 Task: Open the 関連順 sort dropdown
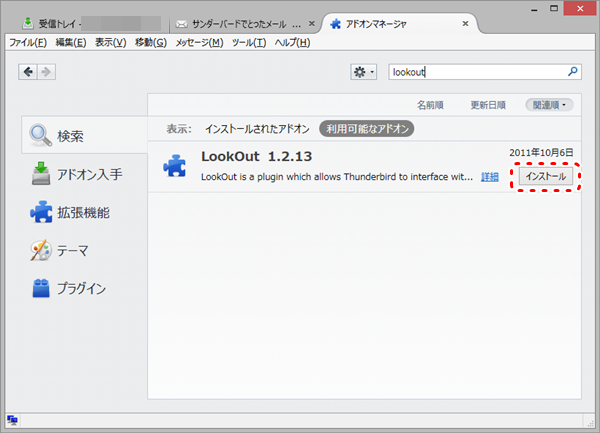[549, 105]
